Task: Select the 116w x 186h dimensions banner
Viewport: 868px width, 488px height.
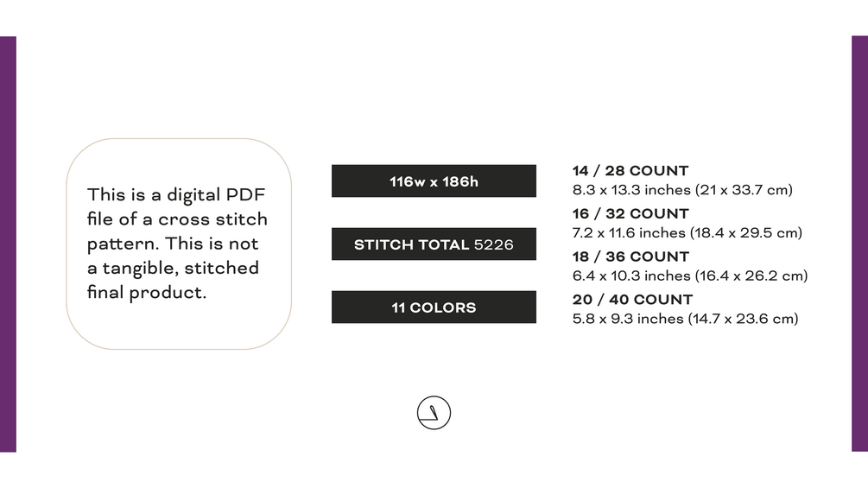Action: [x=434, y=181]
